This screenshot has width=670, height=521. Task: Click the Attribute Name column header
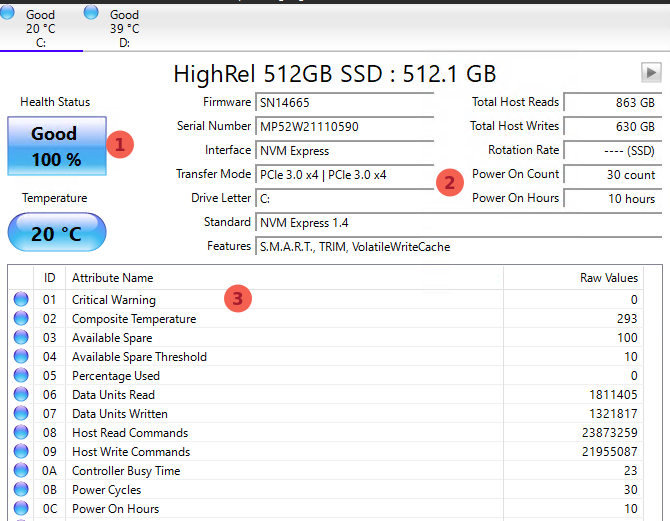[x=284, y=277]
